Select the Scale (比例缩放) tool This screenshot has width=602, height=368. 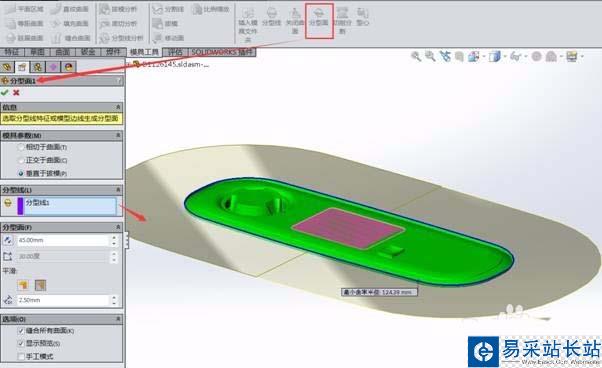click(x=211, y=9)
